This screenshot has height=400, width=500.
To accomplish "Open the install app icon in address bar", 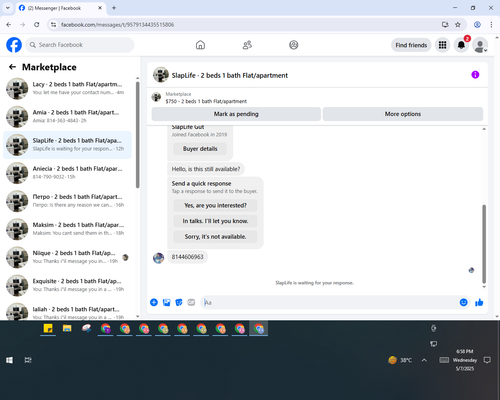I will click(x=445, y=25).
